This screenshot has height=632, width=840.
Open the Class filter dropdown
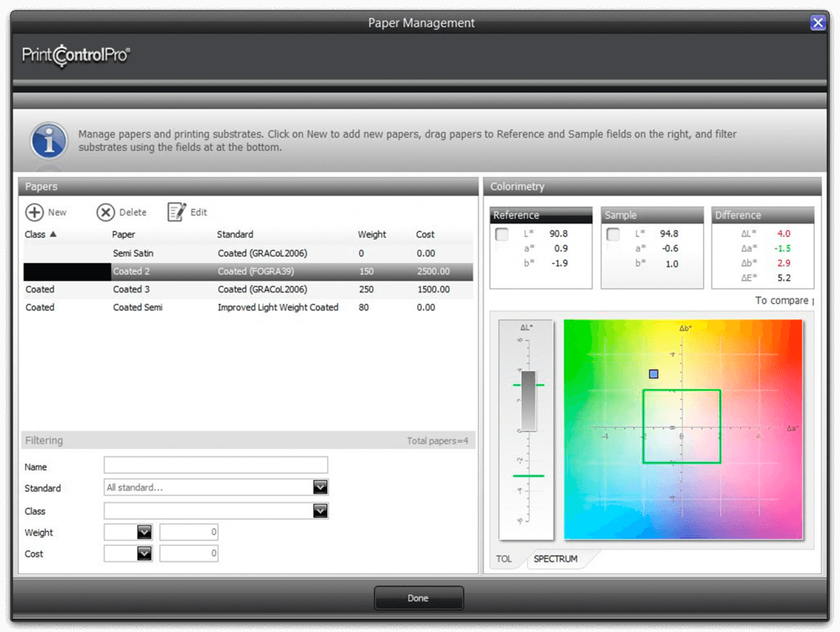point(320,511)
